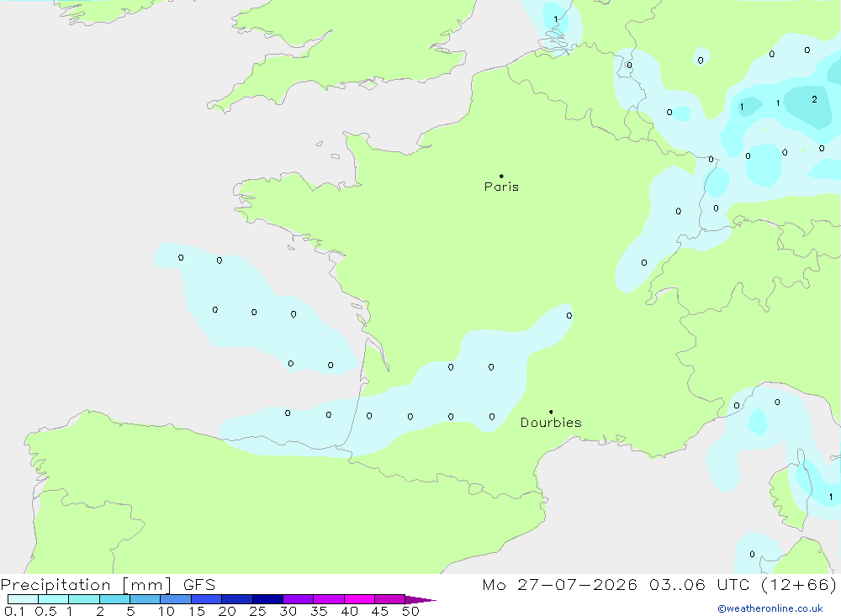The height and width of the screenshot is (616, 841).
Task: Click the Paris city label
Action: pyautogui.click(x=501, y=187)
